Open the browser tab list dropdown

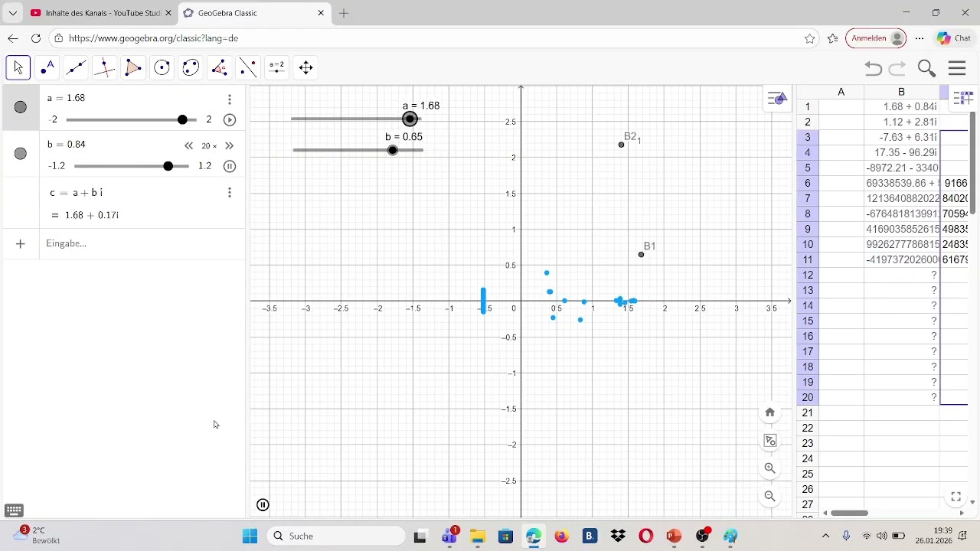(12, 13)
